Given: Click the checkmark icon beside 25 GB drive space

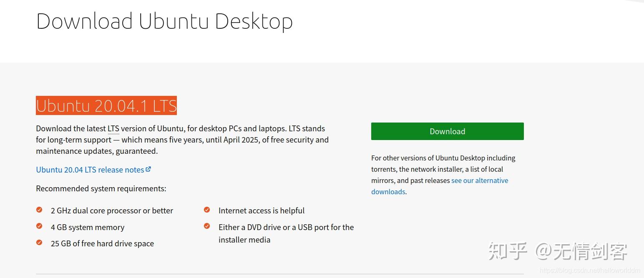Looking at the screenshot, I should point(39,243).
